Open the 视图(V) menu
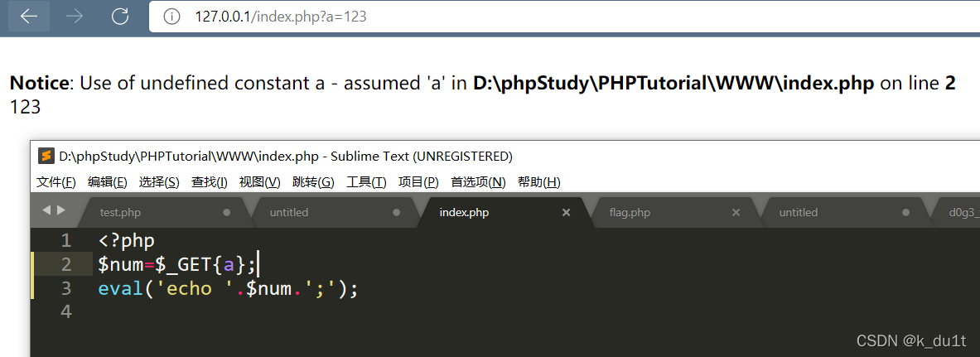 260,182
